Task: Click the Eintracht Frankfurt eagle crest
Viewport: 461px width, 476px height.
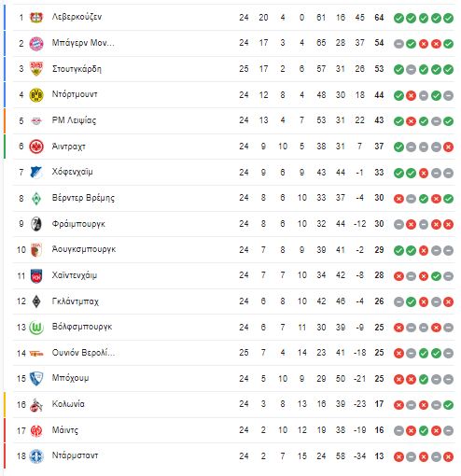Action: pyautogui.click(x=36, y=147)
